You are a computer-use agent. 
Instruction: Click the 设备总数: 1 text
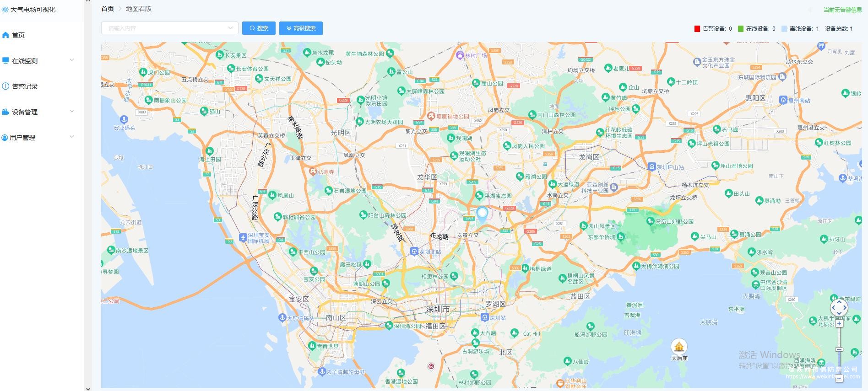click(839, 29)
